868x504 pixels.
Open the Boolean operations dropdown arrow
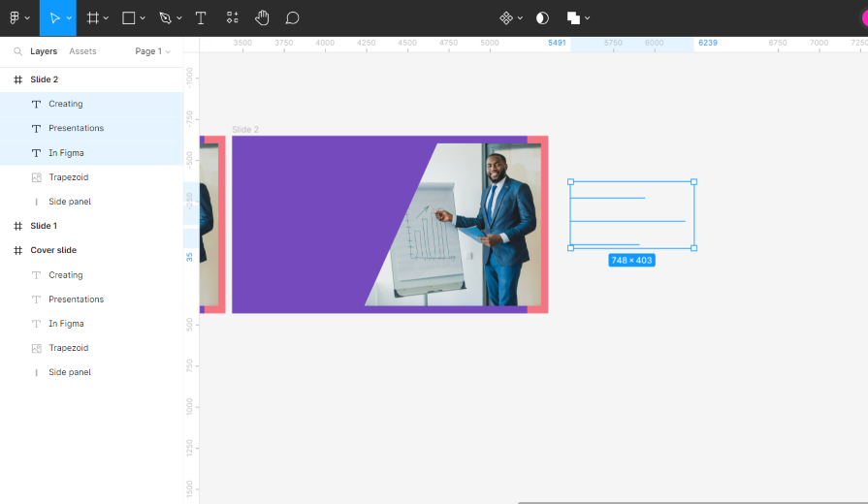[x=588, y=18]
